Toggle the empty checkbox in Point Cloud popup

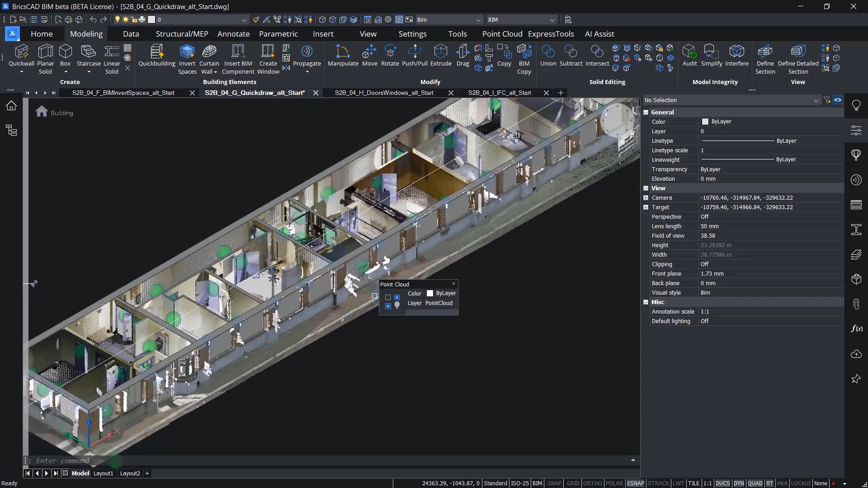(x=388, y=297)
